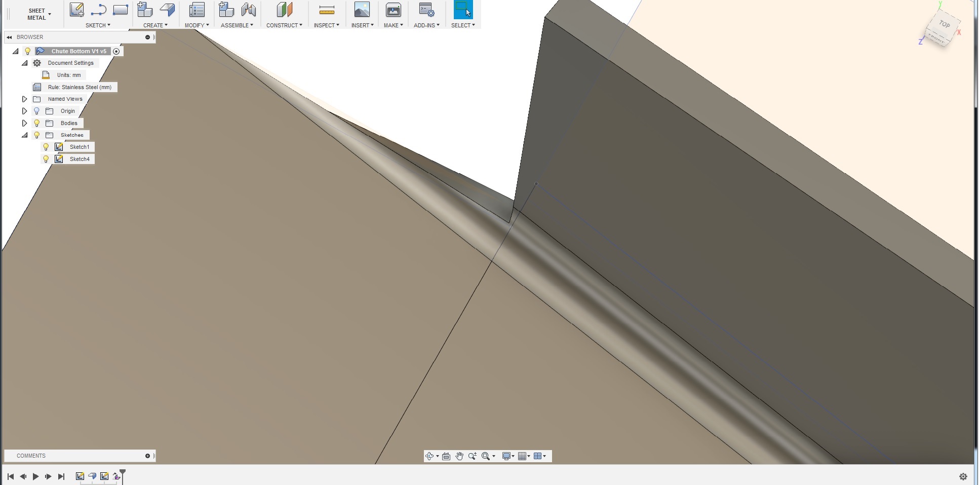Screen dimensions: 980x485
Task: Click the Rule: Stainless Steel (mm) entry
Action: tap(80, 87)
